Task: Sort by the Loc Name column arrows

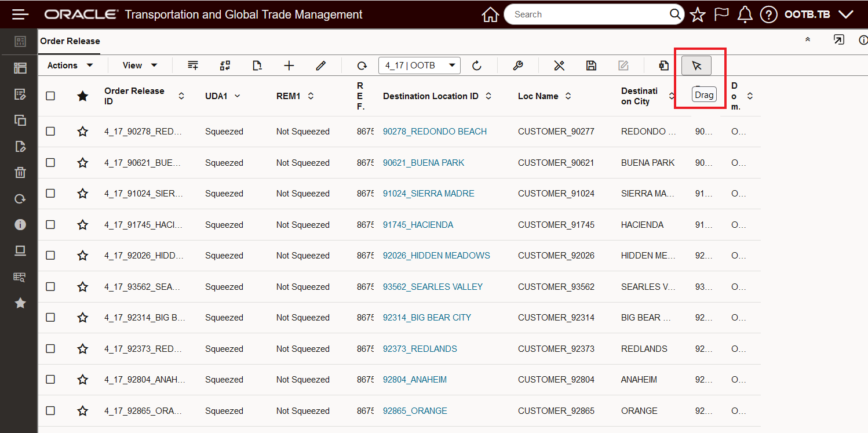Action: tap(568, 96)
